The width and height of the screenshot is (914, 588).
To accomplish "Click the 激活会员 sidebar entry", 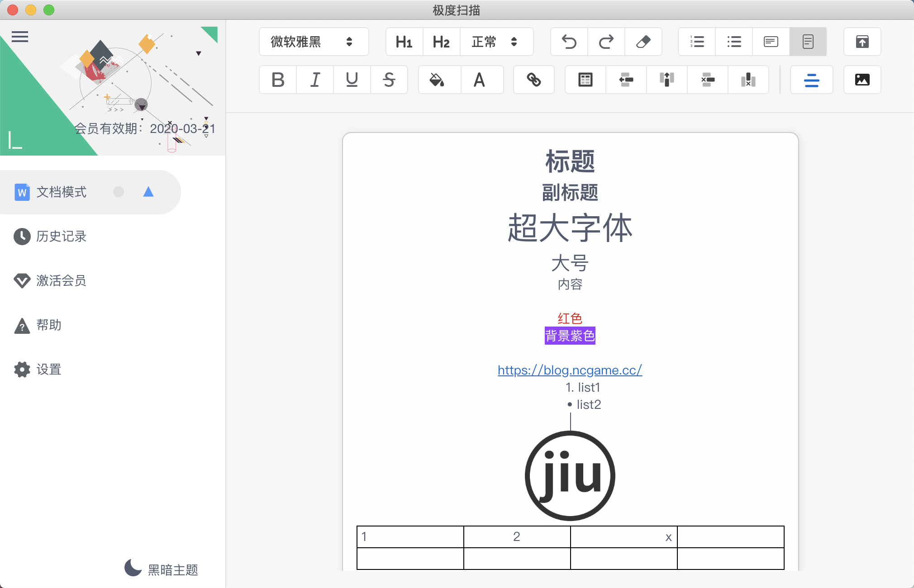I will pyautogui.click(x=61, y=281).
